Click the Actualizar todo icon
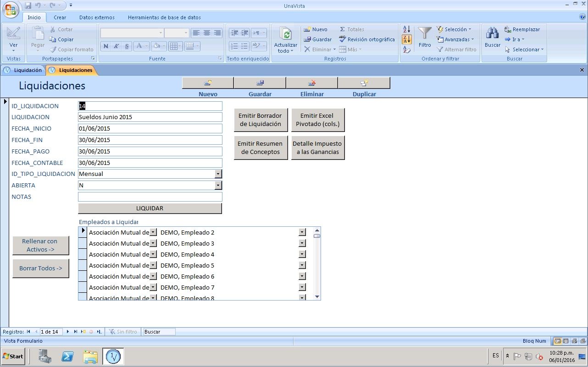Screen dimensions: 588x367 286,34
